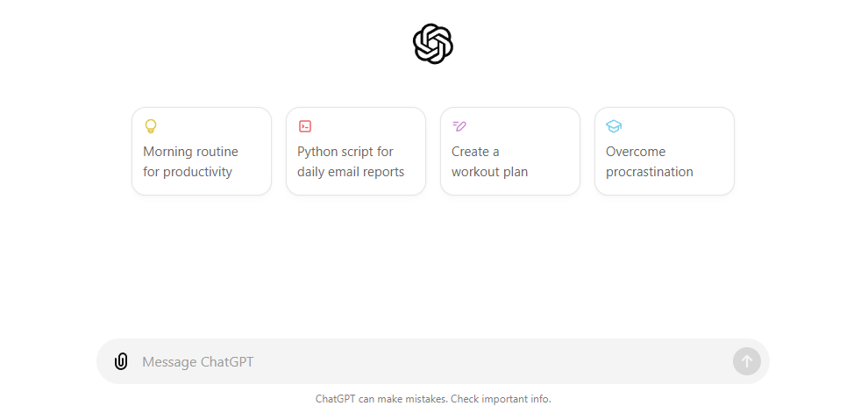Open the paperclip attach file icon
Viewport: 868px width, 406px height.
pos(121,361)
